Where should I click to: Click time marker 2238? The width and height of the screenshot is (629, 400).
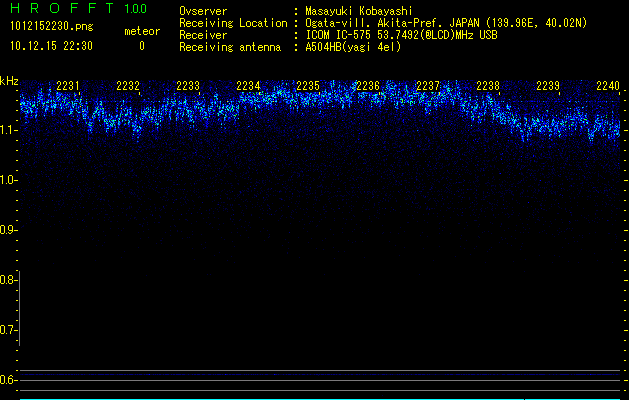click(x=488, y=86)
